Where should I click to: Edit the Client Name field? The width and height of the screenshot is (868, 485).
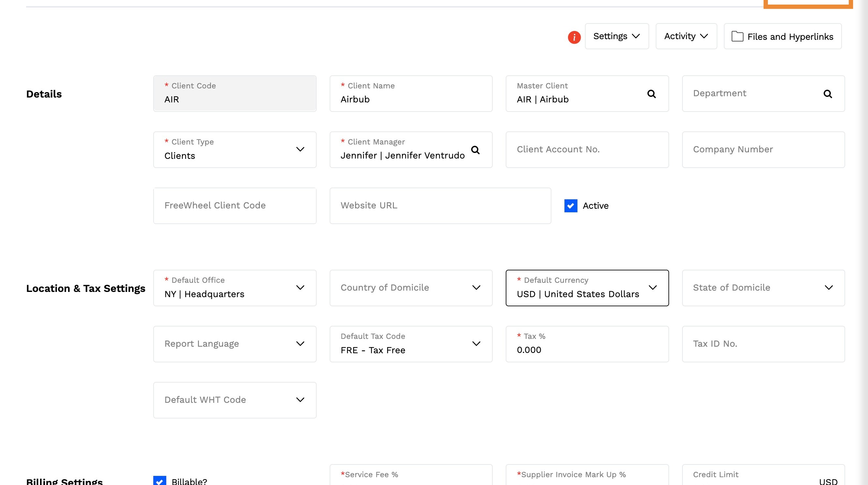click(x=411, y=93)
